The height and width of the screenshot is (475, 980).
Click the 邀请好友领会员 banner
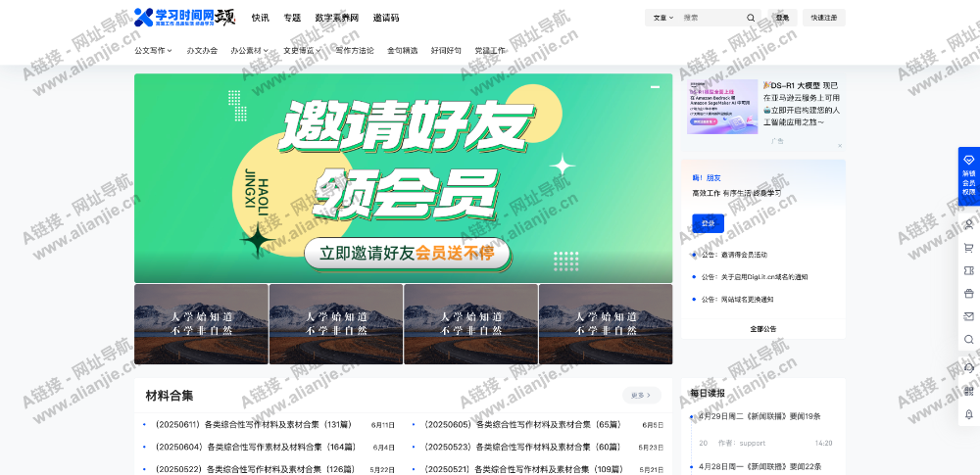click(x=403, y=178)
